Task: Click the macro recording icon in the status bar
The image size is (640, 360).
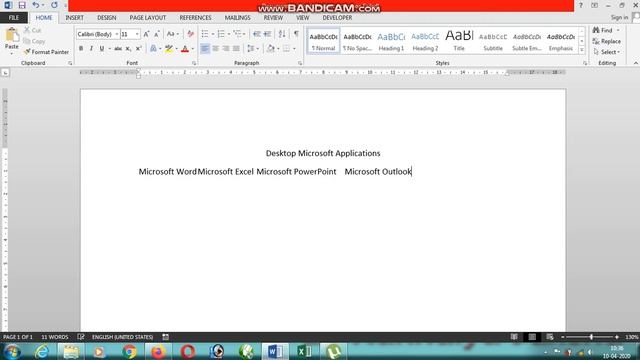Action: pyautogui.click(x=165, y=337)
